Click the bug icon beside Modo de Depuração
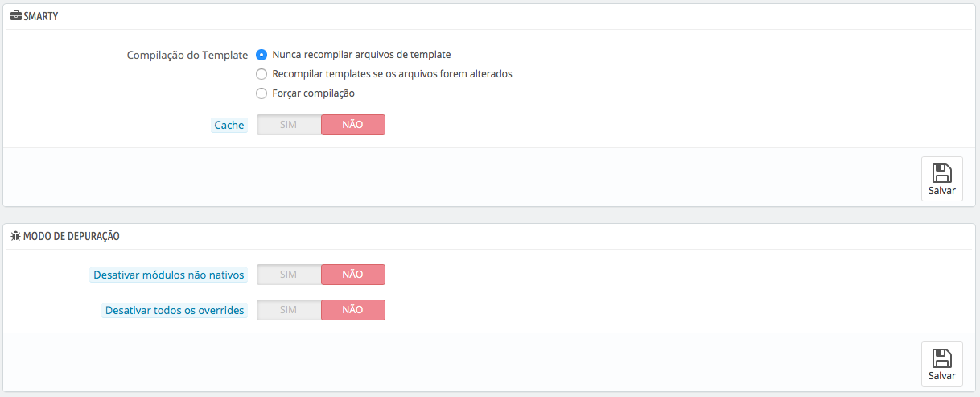The width and height of the screenshot is (980, 397). click(16, 236)
